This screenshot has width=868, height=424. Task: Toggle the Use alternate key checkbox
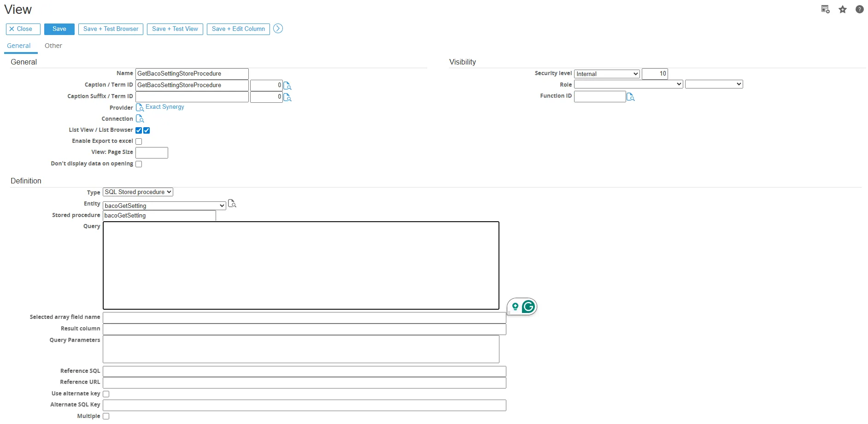106,394
